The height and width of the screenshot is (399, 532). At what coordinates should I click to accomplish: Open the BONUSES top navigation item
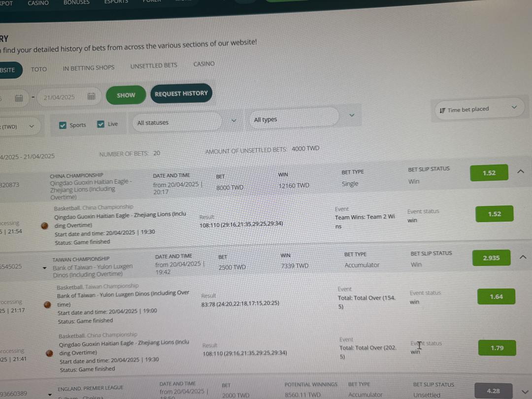76,2
